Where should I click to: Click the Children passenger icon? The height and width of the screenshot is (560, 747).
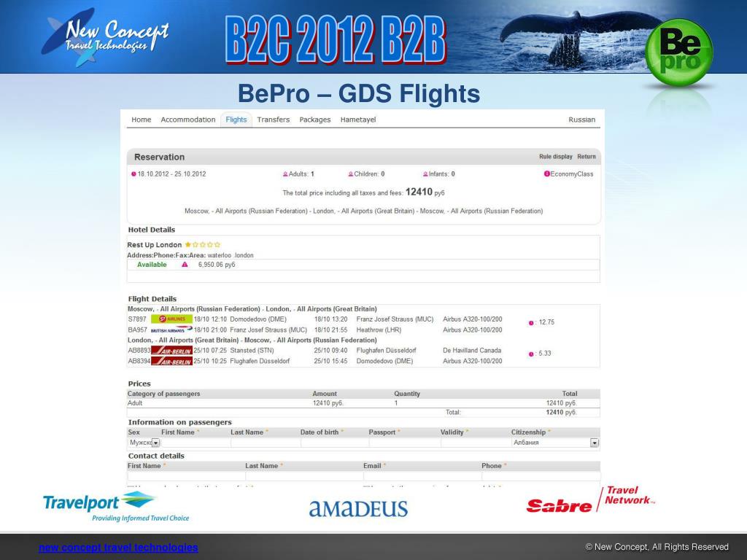[x=351, y=174]
